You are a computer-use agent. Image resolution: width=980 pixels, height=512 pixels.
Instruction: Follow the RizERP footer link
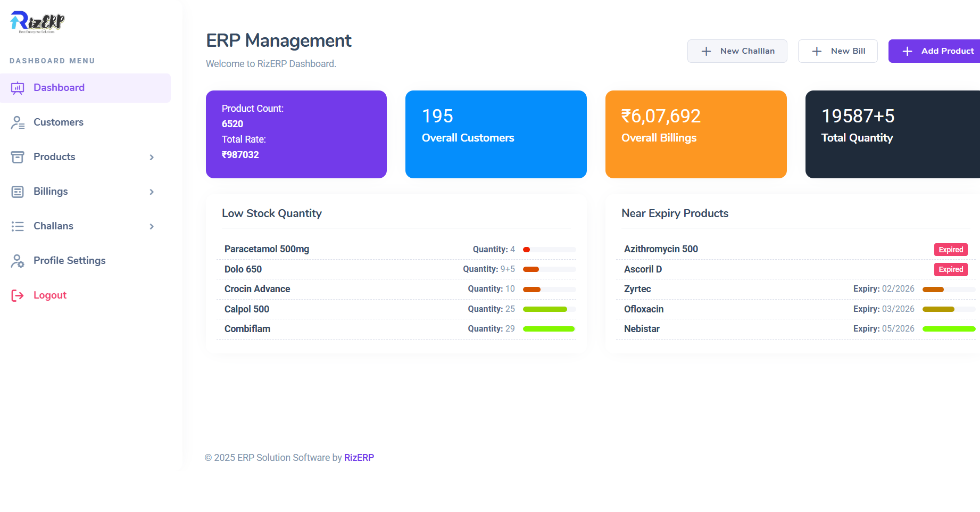pyautogui.click(x=359, y=458)
